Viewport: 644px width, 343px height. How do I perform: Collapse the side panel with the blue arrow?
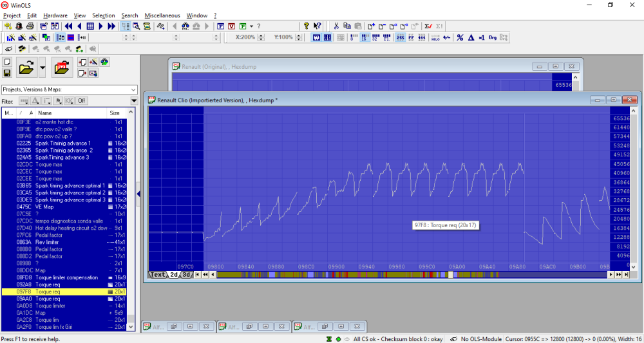pyautogui.click(x=138, y=194)
